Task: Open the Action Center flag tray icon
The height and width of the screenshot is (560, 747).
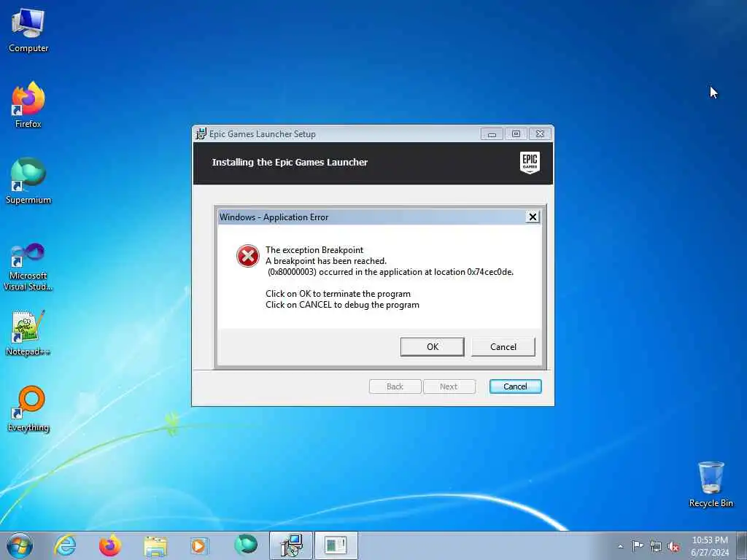Action: click(638, 546)
